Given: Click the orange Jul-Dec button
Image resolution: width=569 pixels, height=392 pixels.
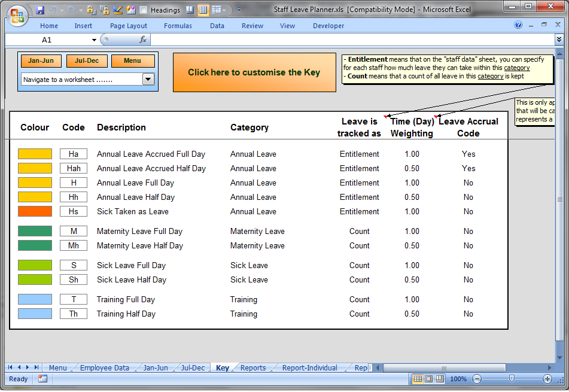Looking at the screenshot, I should pyautogui.click(x=87, y=60).
